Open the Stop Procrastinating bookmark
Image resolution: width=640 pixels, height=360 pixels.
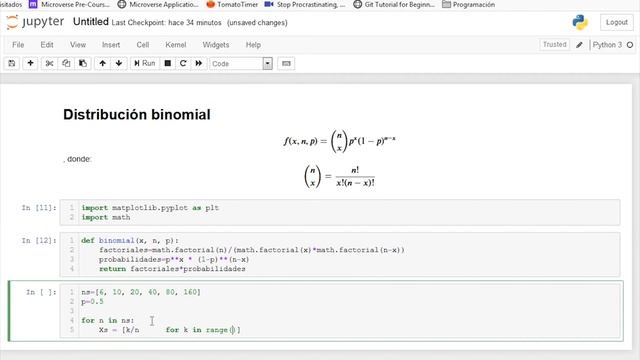click(305, 4)
